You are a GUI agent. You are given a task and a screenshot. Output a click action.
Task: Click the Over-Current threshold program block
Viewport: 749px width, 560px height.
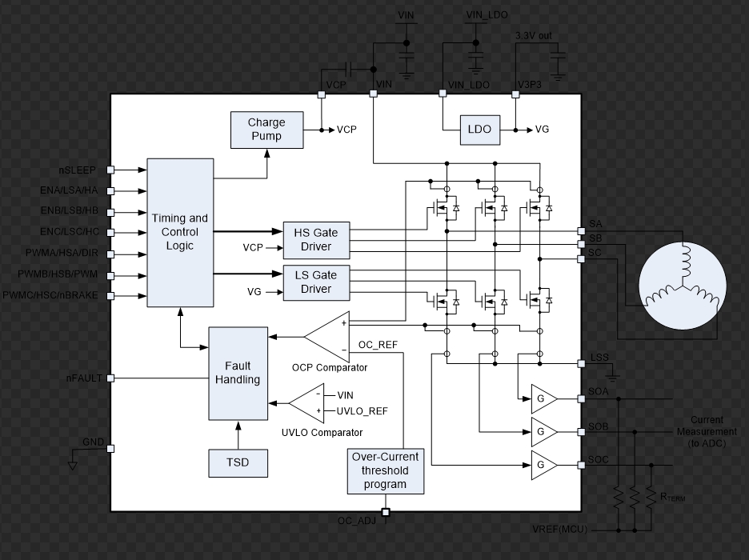point(385,471)
